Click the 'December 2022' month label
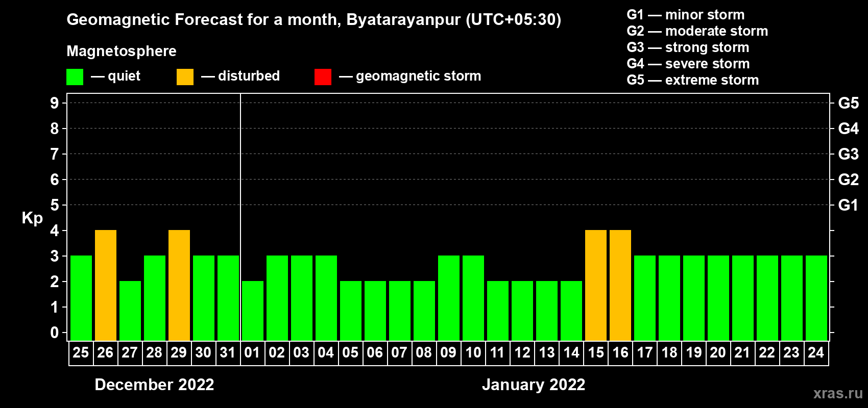The height and width of the screenshot is (408, 868). tap(155, 385)
